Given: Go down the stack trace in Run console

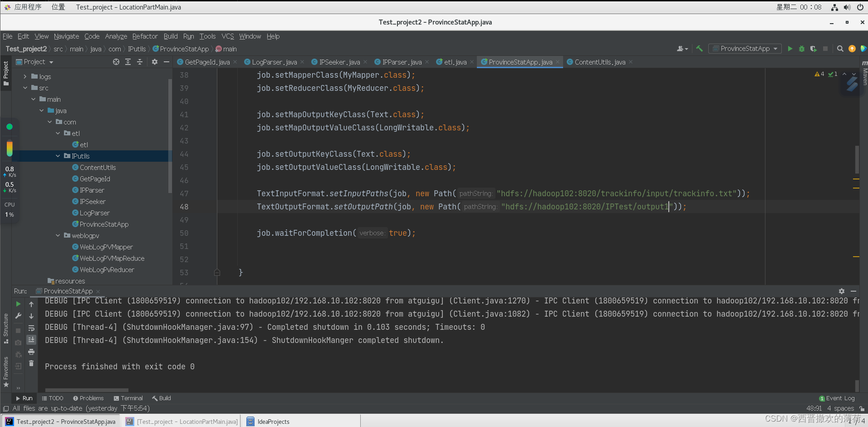Looking at the screenshot, I should point(31,316).
